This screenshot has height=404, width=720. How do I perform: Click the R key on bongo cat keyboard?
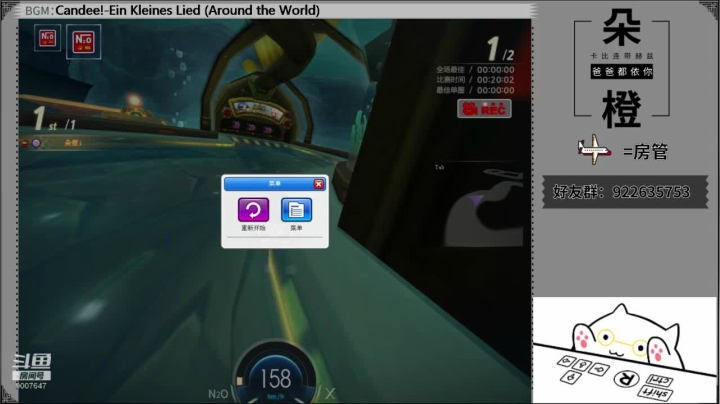[x=626, y=379]
